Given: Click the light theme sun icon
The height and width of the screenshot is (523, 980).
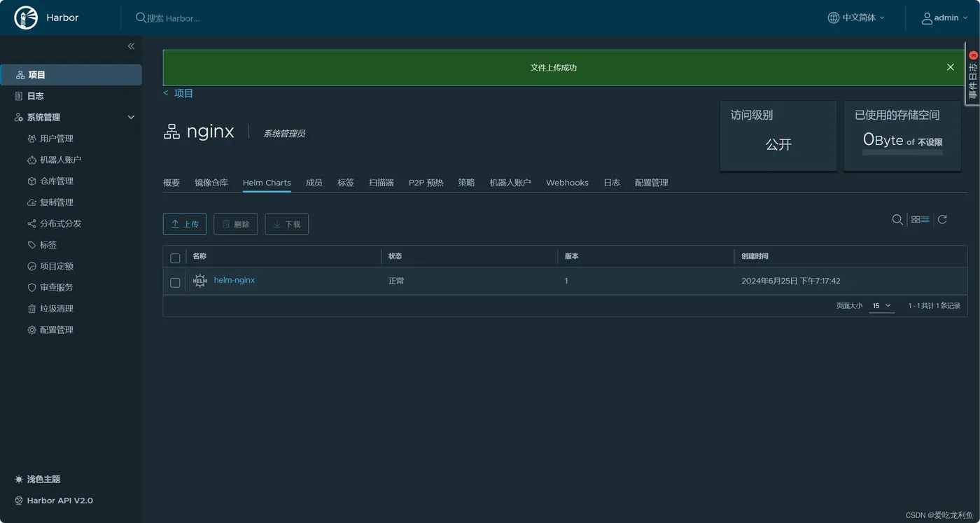Looking at the screenshot, I should click(19, 480).
